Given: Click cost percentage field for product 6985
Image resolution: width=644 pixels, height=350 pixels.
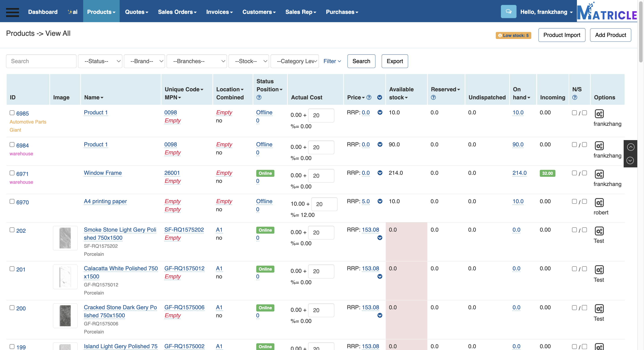Looking at the screenshot, I should click(321, 115).
